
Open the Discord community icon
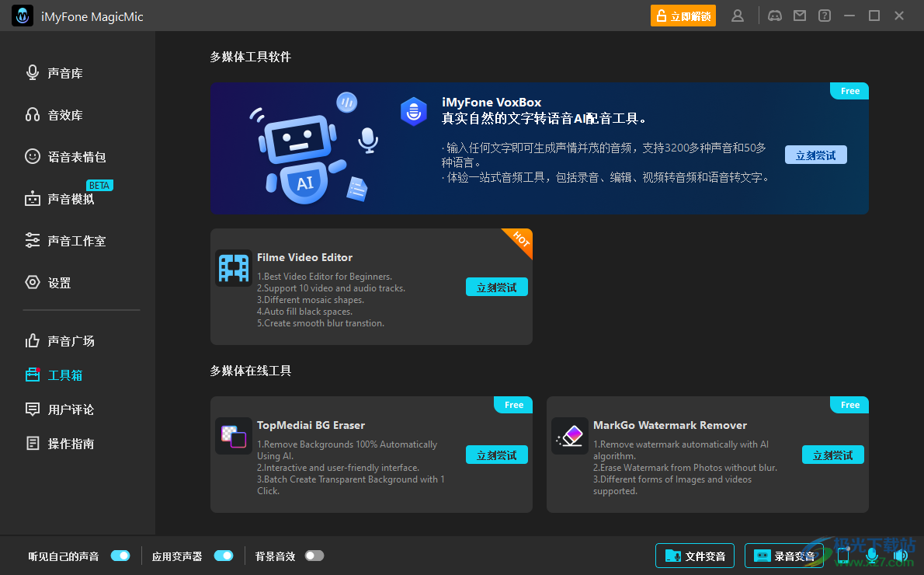pyautogui.click(x=775, y=16)
